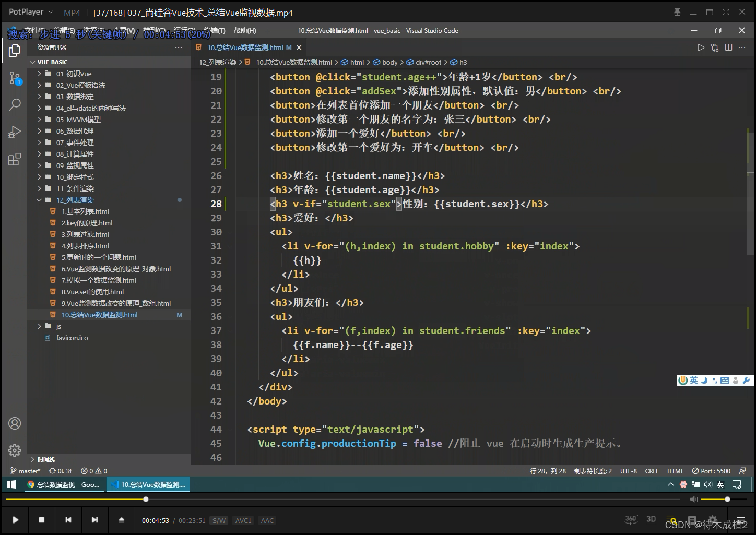Open the Manage gear icon in VS Code
This screenshot has width=756, height=535.
pyautogui.click(x=15, y=450)
